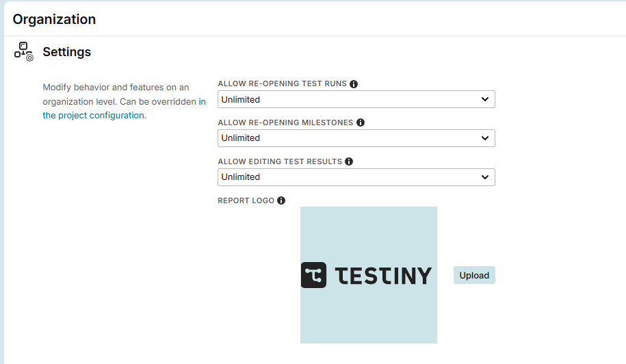Screen dimensions: 626x364
Task: Click the Allow Editing Test Results label
Action: pos(279,162)
